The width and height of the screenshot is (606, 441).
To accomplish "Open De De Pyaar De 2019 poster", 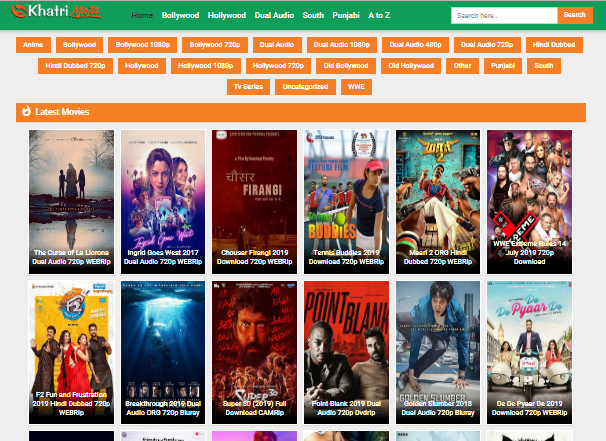I will tap(529, 352).
